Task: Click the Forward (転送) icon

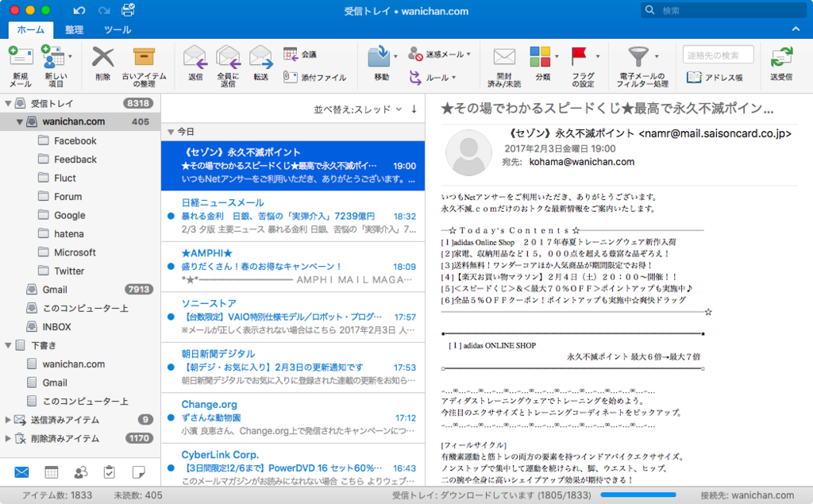Action: pos(260,57)
